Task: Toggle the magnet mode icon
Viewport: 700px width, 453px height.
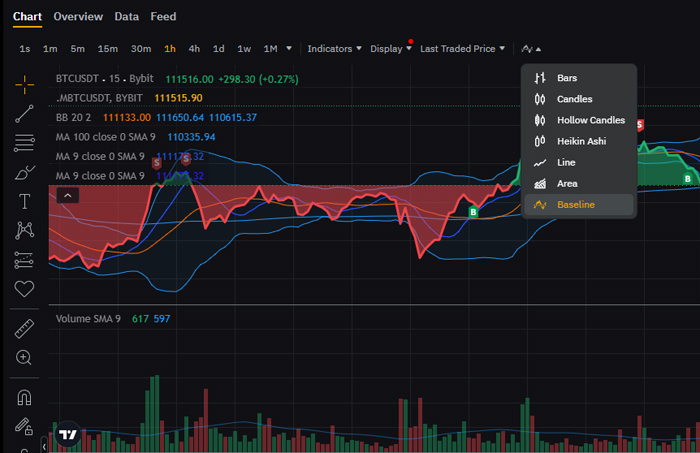Action: 24,397
